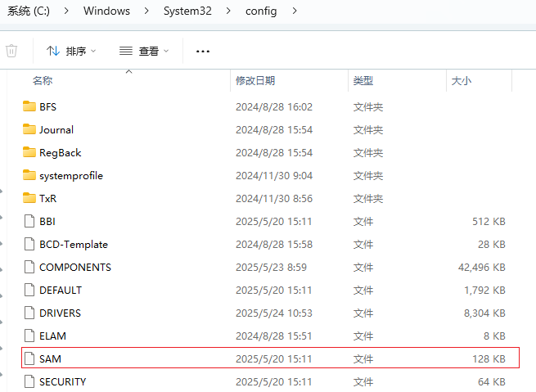Select the ELAM file icon
This screenshot has width=536, height=392.
pyautogui.click(x=29, y=336)
